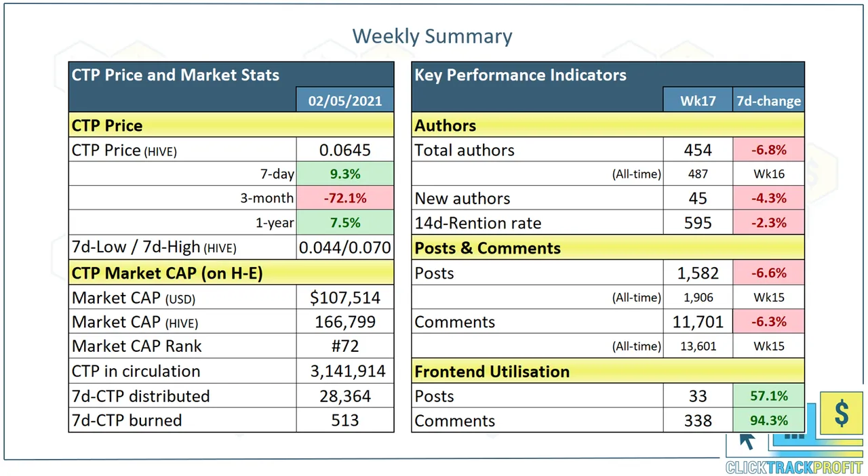Viewport: 868px width, 476px height.
Task: Click the CTP Price (HIVE) row label
Action: coord(124,151)
